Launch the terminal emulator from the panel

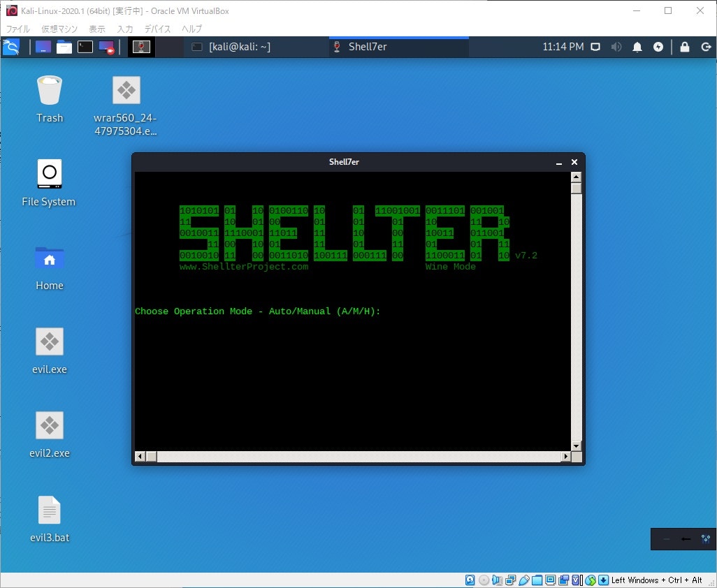(x=85, y=47)
